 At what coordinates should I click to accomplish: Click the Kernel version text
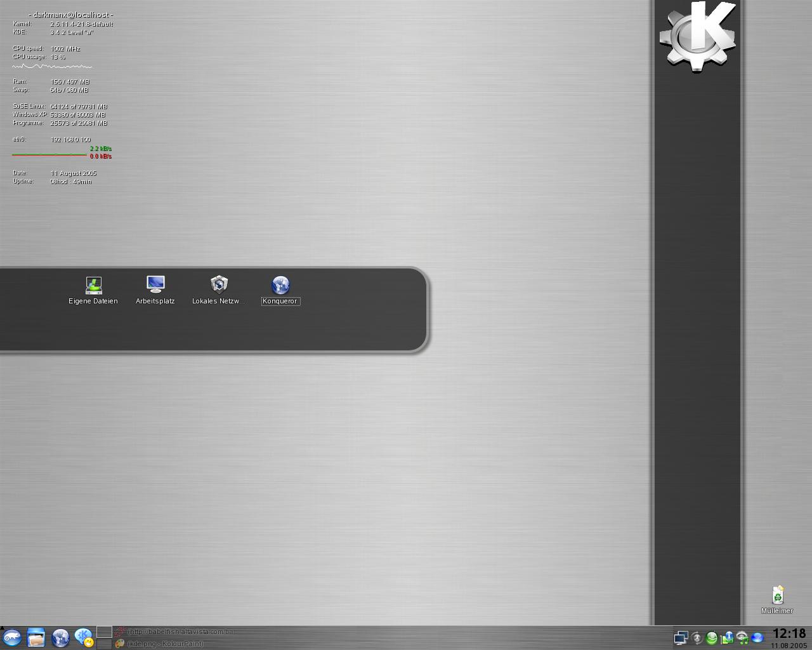82,24
